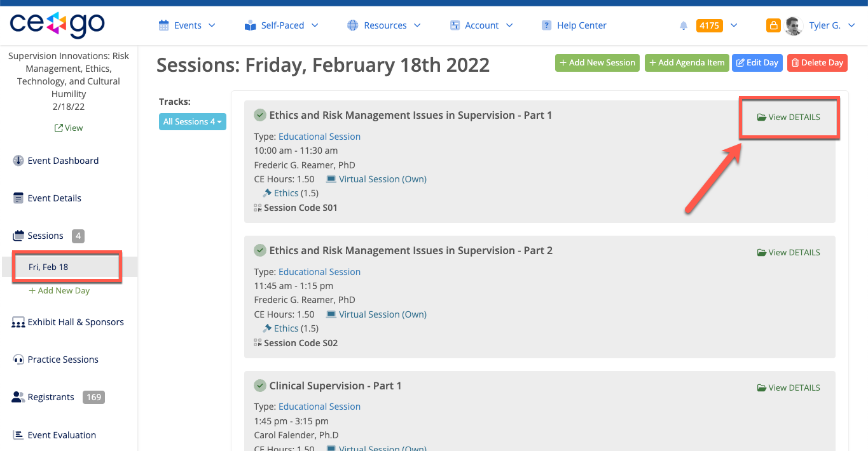
Task: Click the green check on Clinical Supervision Part 1
Action: (x=260, y=385)
